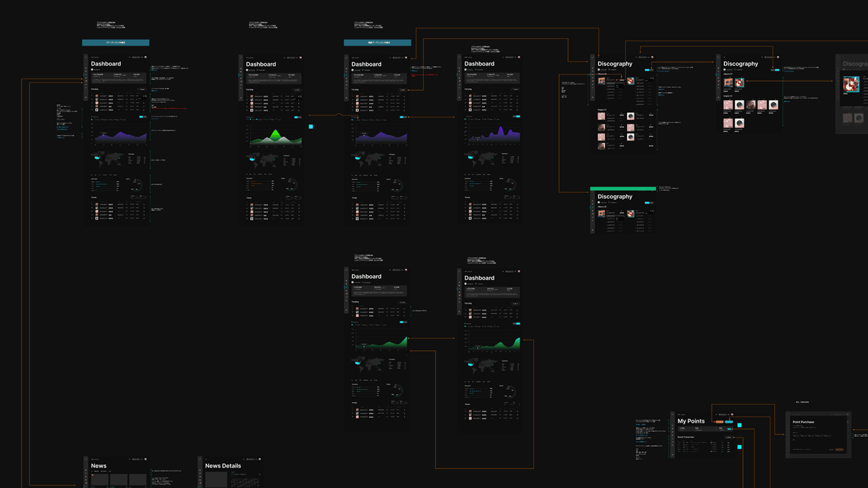Click the donut chart in the first Dashboard
This screenshot has width=868, height=488.
tap(137, 184)
